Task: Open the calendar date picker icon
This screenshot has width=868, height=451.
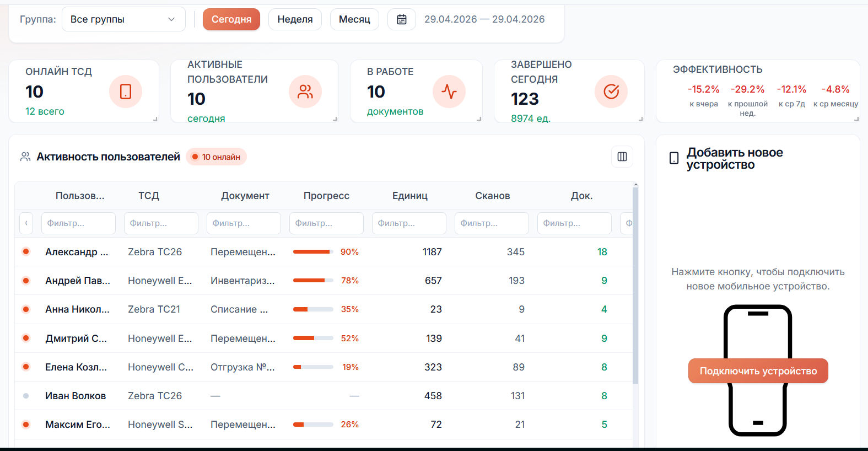Action: click(402, 19)
